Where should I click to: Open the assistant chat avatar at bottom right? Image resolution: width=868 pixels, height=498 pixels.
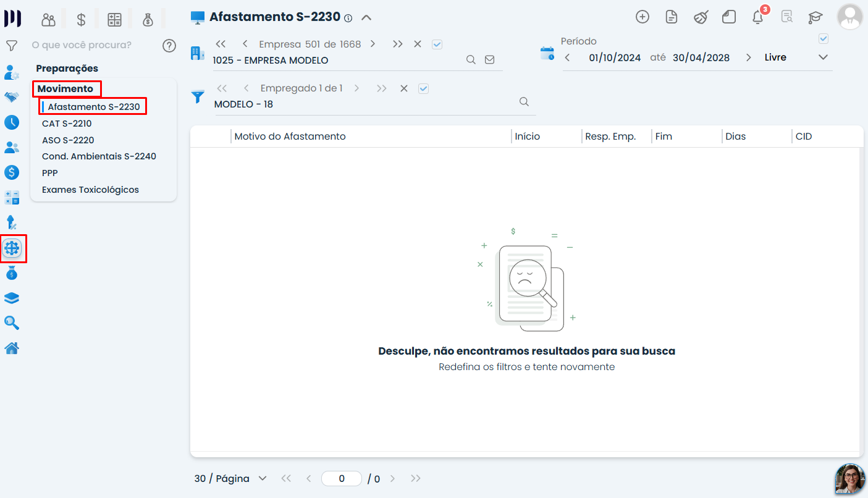tap(850, 479)
